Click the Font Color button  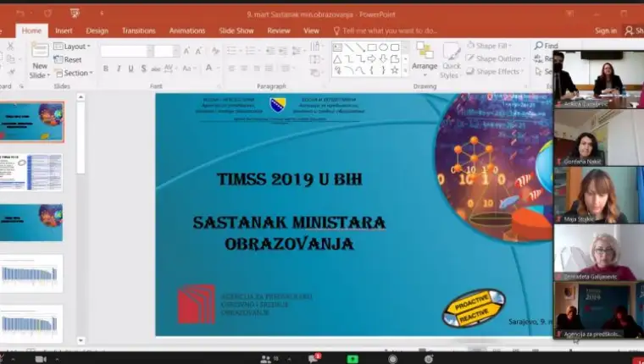point(209,68)
